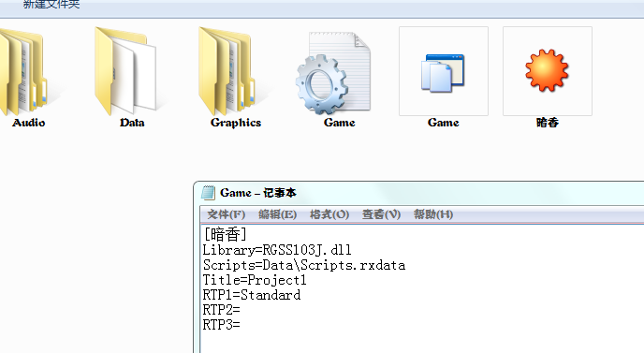Place cursor on the RTP2= line
The width and height of the screenshot is (644, 353).
[x=221, y=309]
